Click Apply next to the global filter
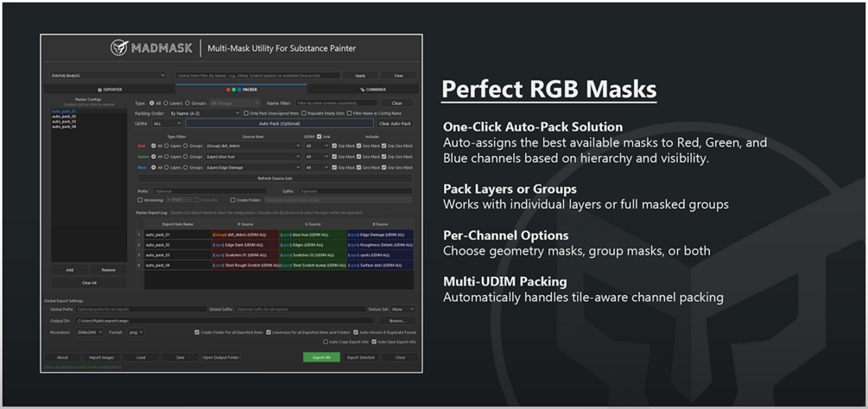Image resolution: width=868 pixels, height=409 pixels. tap(360, 76)
